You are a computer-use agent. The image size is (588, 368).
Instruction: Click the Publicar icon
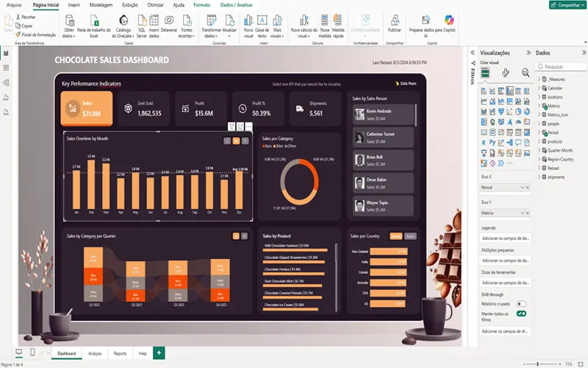tap(395, 21)
